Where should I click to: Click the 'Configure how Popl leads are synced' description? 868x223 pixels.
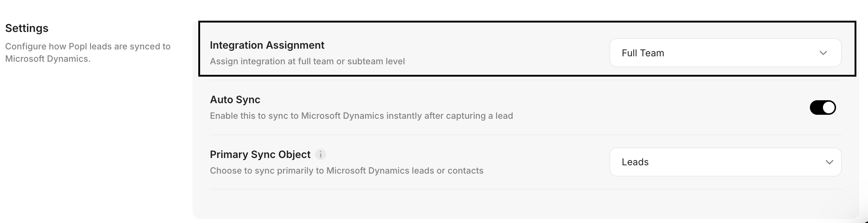pyautogui.click(x=88, y=46)
